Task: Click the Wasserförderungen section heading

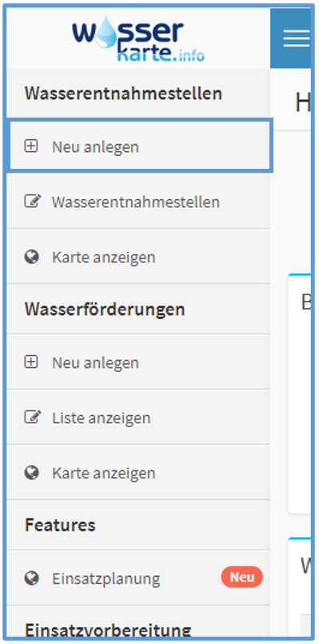Action: click(x=105, y=310)
